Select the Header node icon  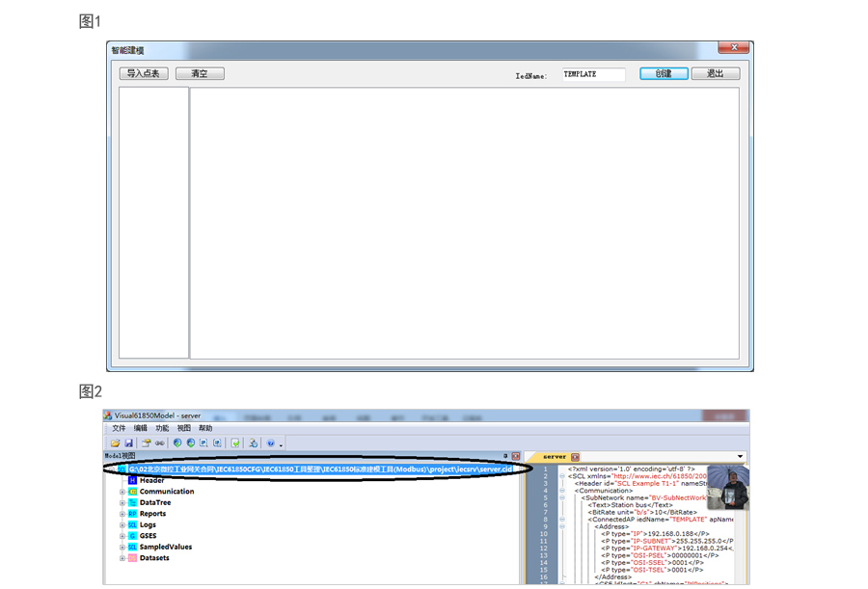point(132,480)
